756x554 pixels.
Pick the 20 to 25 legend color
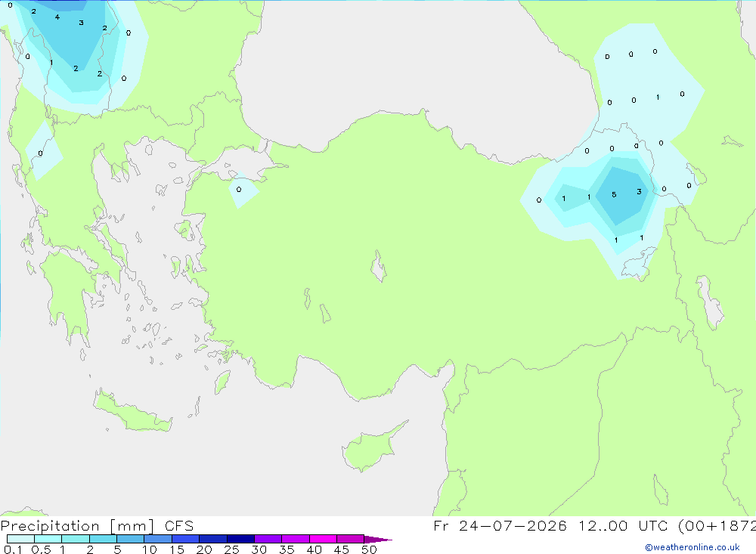pos(213,539)
